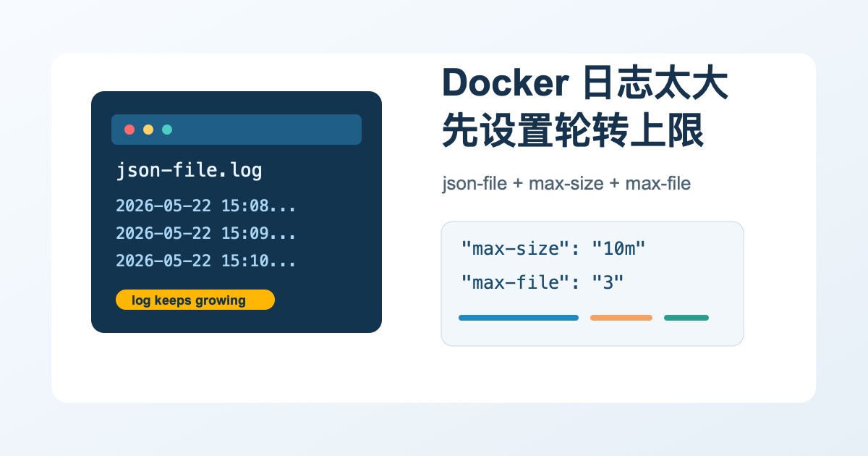Image resolution: width=868 pixels, height=456 pixels.
Task: Click log line "2026-05-22 15:08..."
Action: [206, 206]
